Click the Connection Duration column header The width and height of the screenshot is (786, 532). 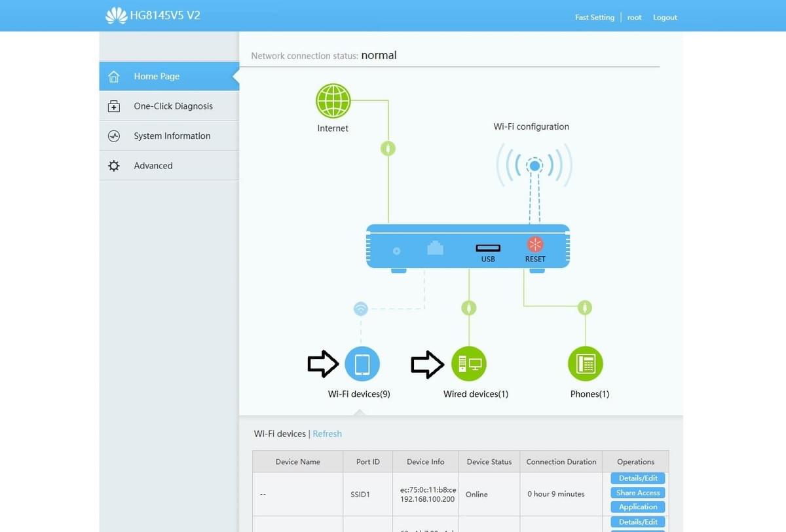pyautogui.click(x=561, y=462)
